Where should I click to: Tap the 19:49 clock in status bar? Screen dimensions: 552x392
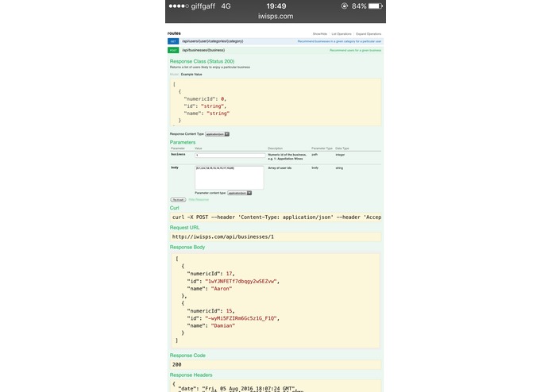coord(276,6)
